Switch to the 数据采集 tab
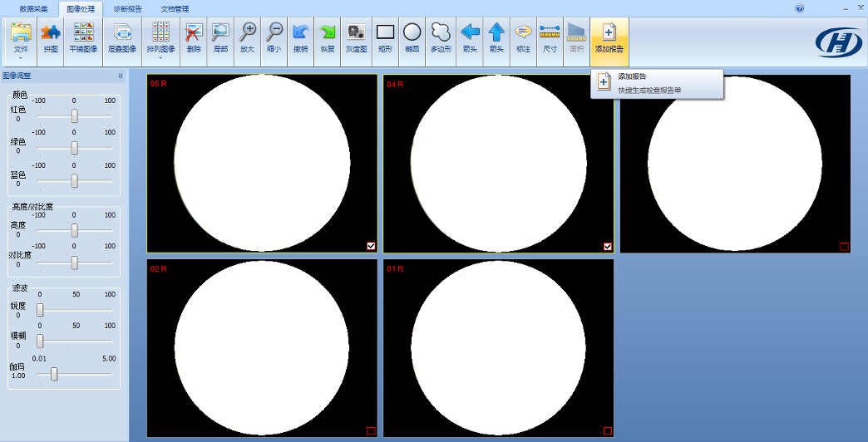The width and height of the screenshot is (868, 442). (34, 9)
